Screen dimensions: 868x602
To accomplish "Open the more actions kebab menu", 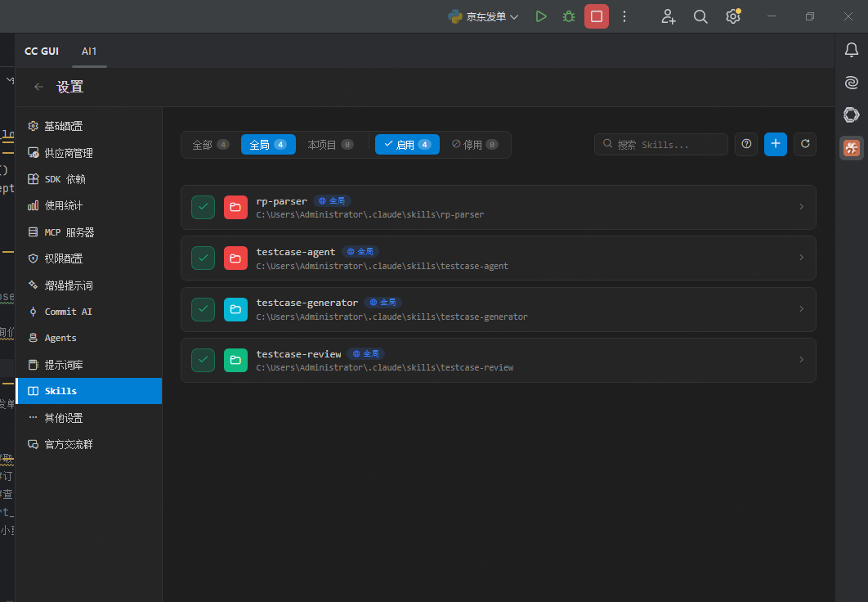I will pos(624,16).
